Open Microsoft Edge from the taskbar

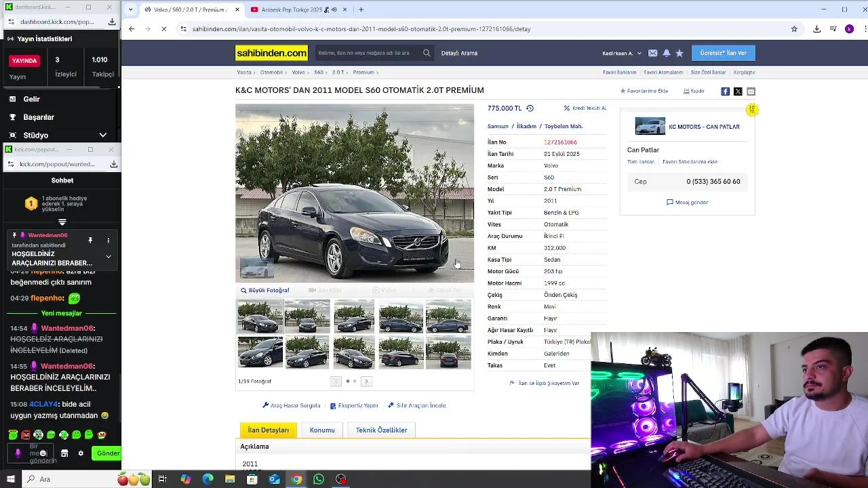click(208, 479)
